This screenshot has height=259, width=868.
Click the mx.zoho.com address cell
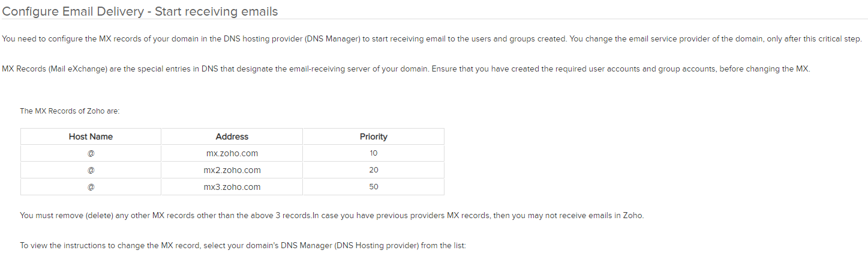point(232,153)
